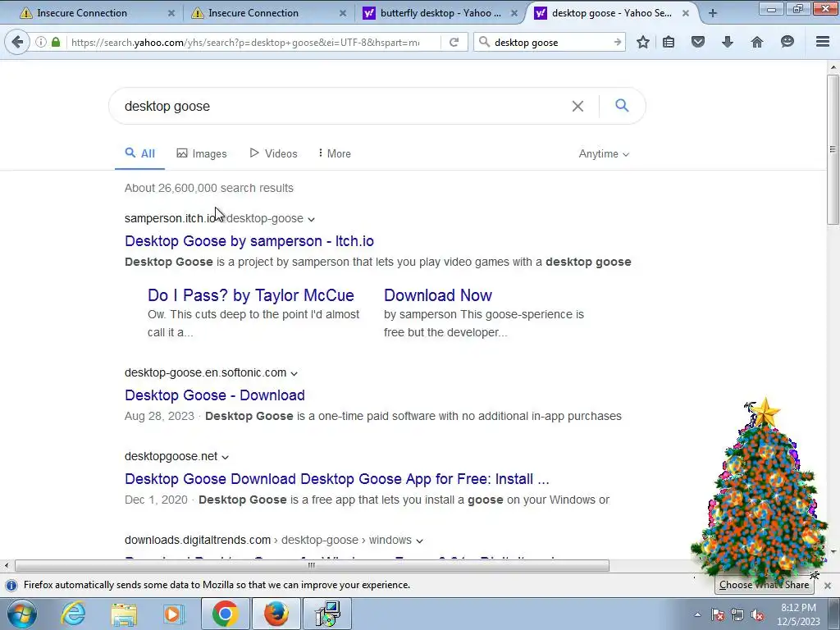Submit Firefox search box with the arrow

[617, 42]
